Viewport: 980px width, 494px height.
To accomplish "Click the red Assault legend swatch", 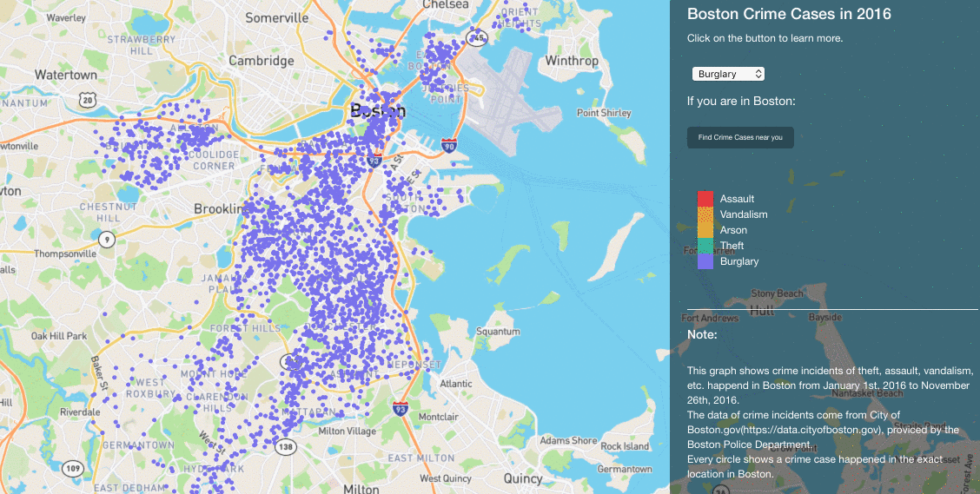I will (705, 199).
